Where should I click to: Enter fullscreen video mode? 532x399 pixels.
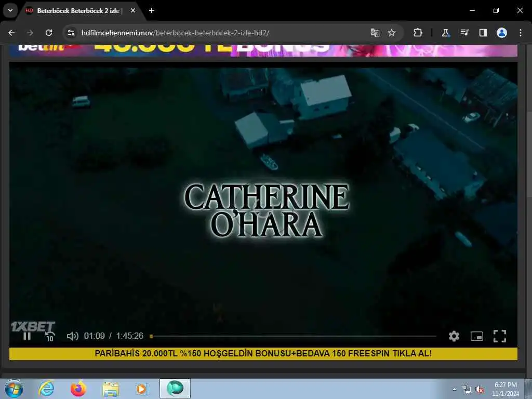click(x=499, y=336)
